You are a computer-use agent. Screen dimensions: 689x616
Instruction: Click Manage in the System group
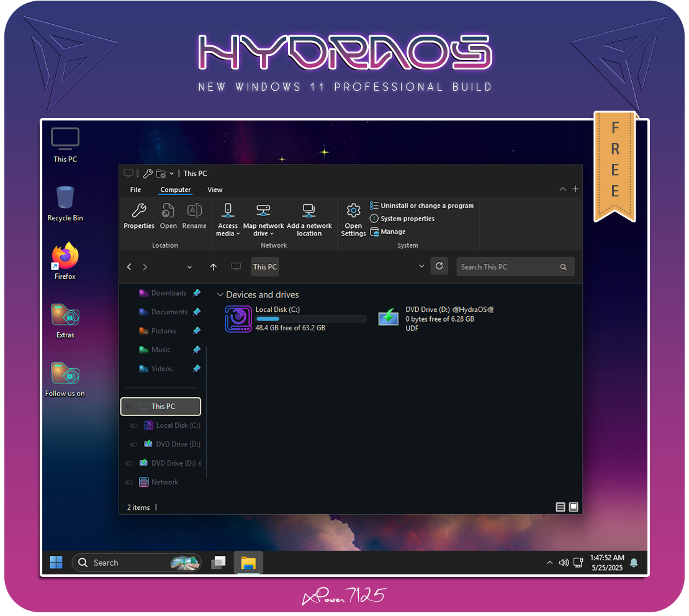387,232
